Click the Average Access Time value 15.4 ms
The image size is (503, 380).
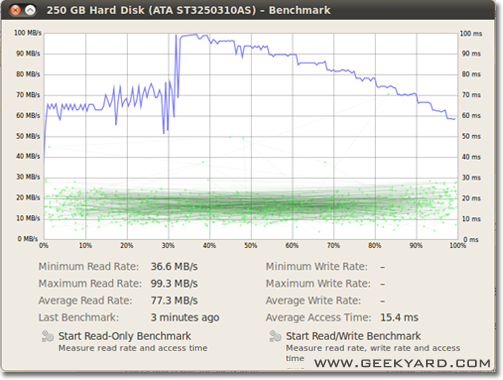(399, 318)
